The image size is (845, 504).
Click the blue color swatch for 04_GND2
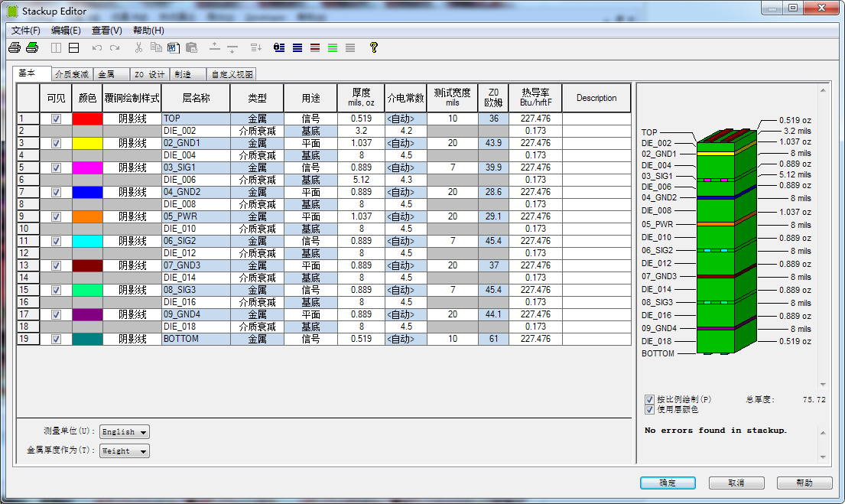click(x=87, y=193)
